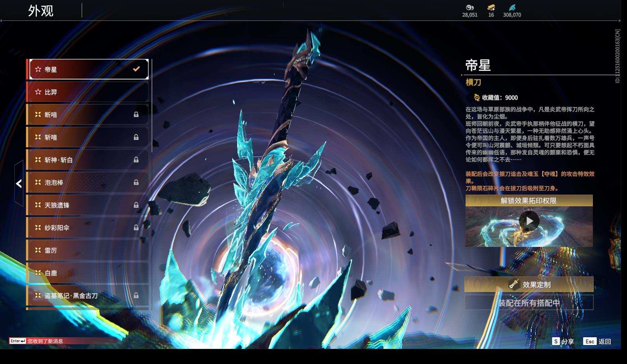The height and width of the screenshot is (364, 627).
Task: Click the 解锁效果拓印权限 button
Action: pos(529,200)
